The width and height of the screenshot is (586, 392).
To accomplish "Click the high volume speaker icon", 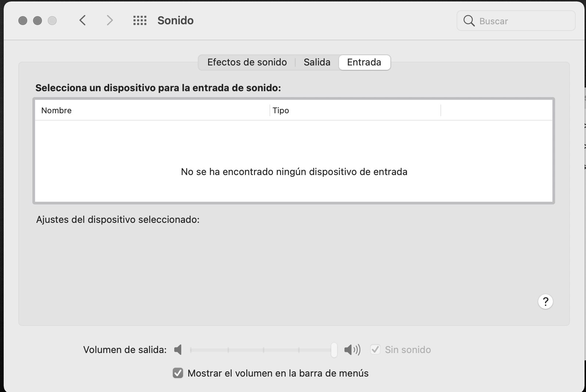I will pyautogui.click(x=352, y=350).
